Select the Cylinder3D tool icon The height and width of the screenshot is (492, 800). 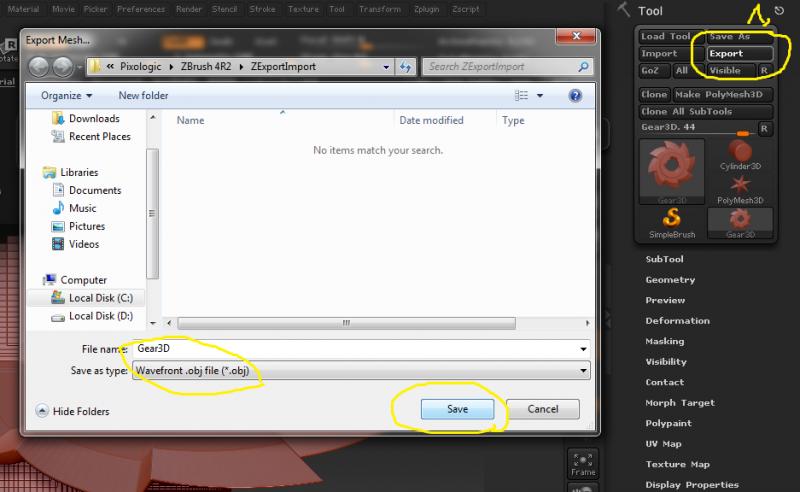coord(740,155)
